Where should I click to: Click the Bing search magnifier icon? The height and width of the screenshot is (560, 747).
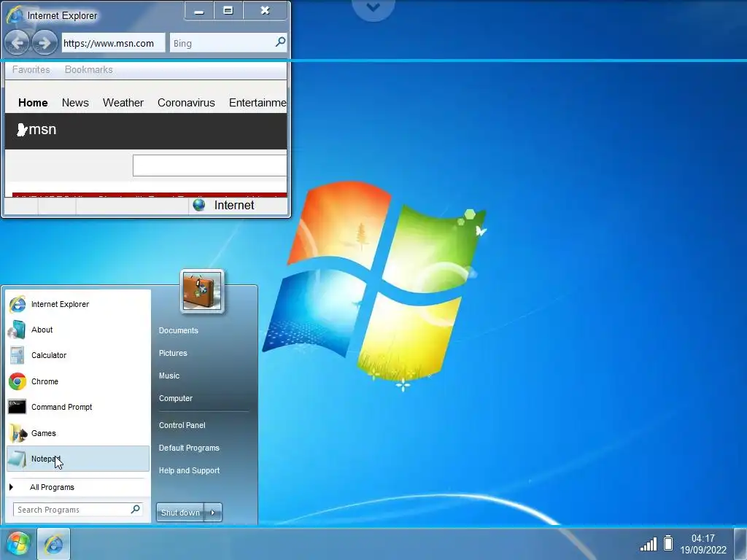click(x=281, y=42)
